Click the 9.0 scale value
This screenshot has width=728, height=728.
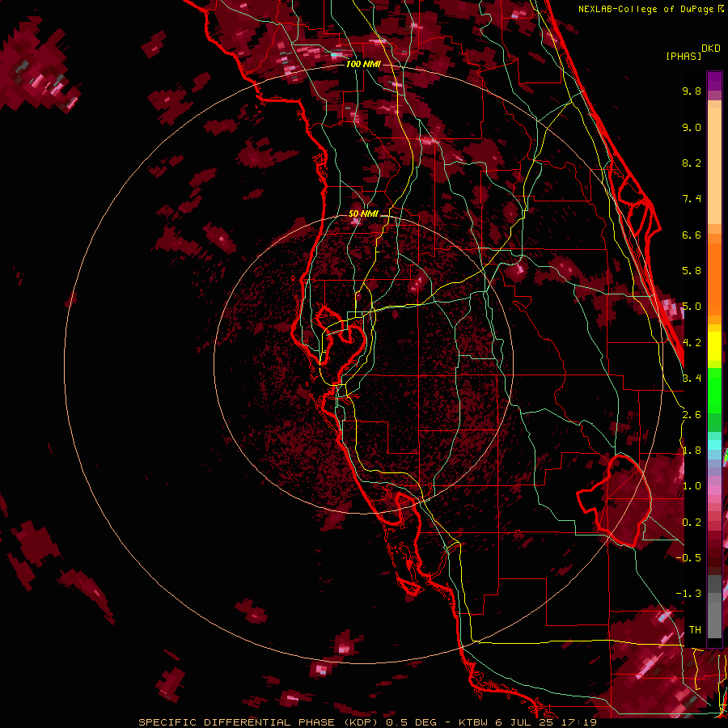692,127
